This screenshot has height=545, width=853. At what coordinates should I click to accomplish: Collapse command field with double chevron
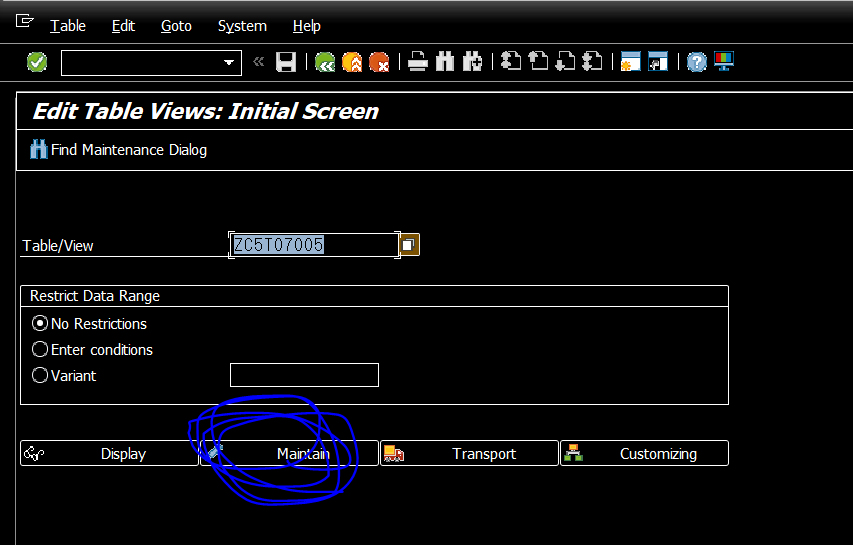click(259, 61)
